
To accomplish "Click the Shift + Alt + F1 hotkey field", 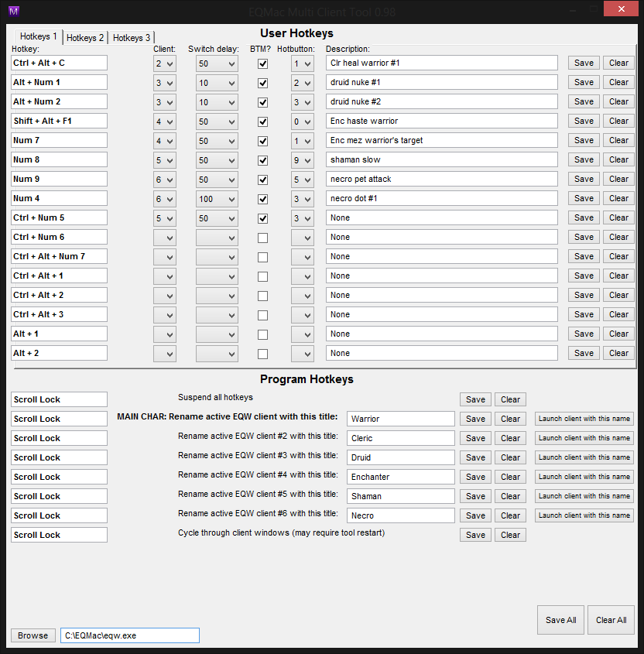I will (x=59, y=121).
